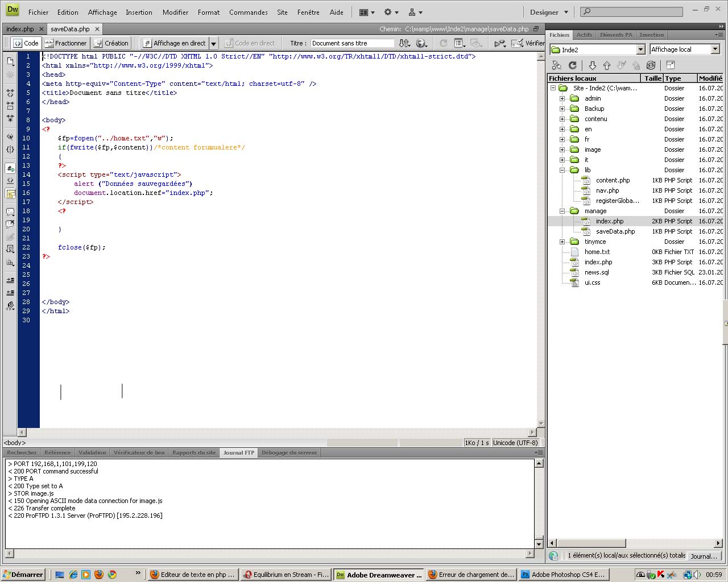Screen dimensions: 728x582
Task: Click Select Parent Tag icon in coding toolbar
Action: 10,136
